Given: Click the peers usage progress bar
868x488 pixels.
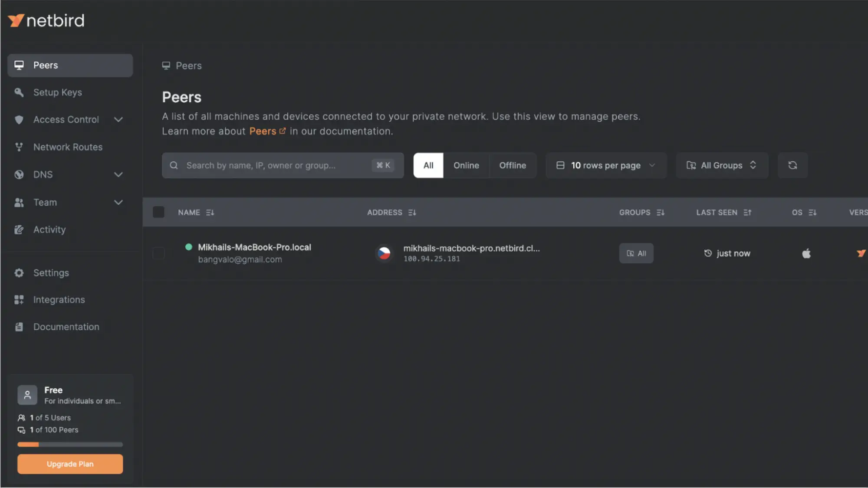Looking at the screenshot, I should tap(69, 444).
